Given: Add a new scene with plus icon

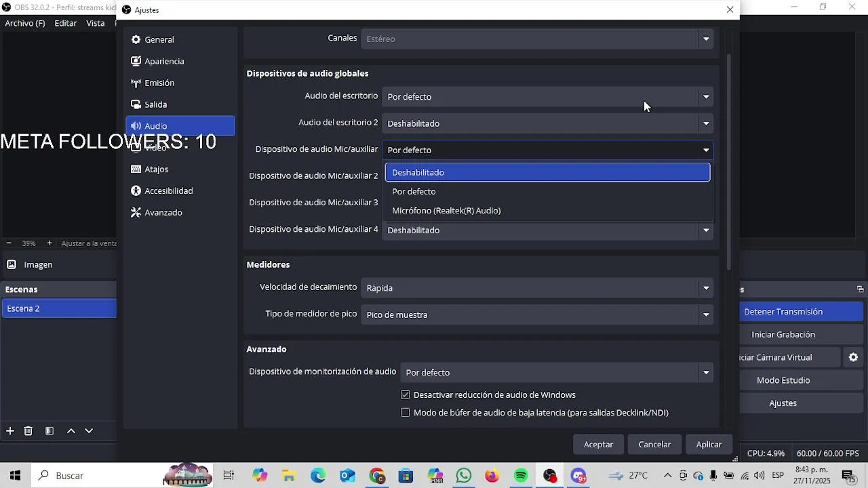Looking at the screenshot, I should click(10, 431).
